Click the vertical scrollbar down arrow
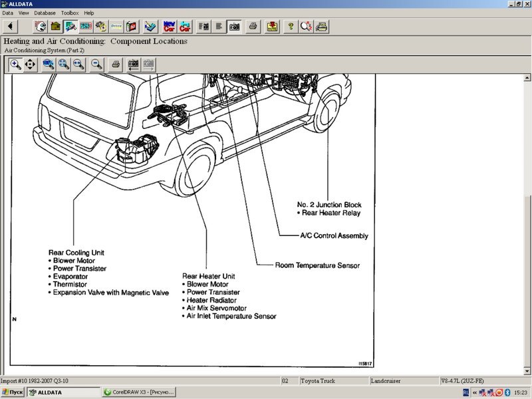This screenshot has height=399, width=532. click(x=527, y=371)
